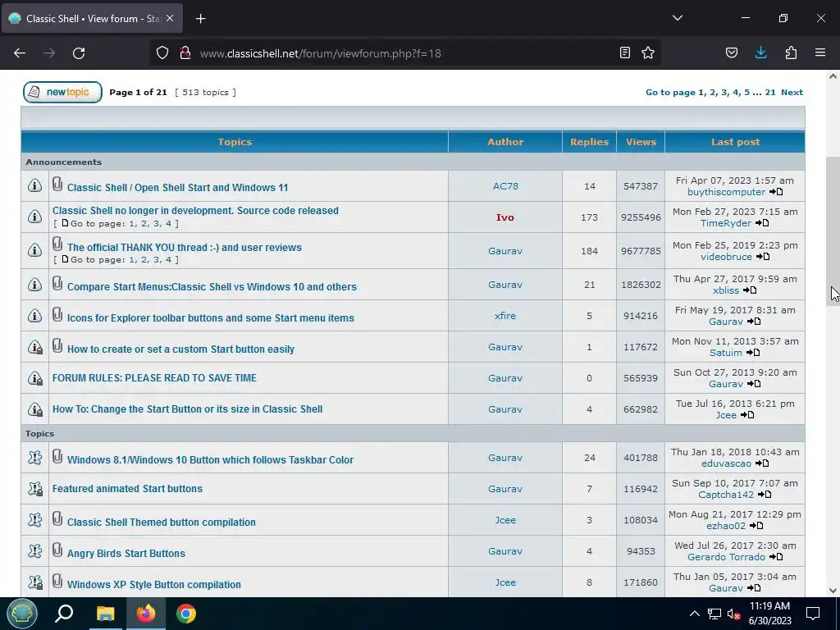Open Windows XP Style Button compilation topic
The height and width of the screenshot is (630, 840).
(153, 584)
